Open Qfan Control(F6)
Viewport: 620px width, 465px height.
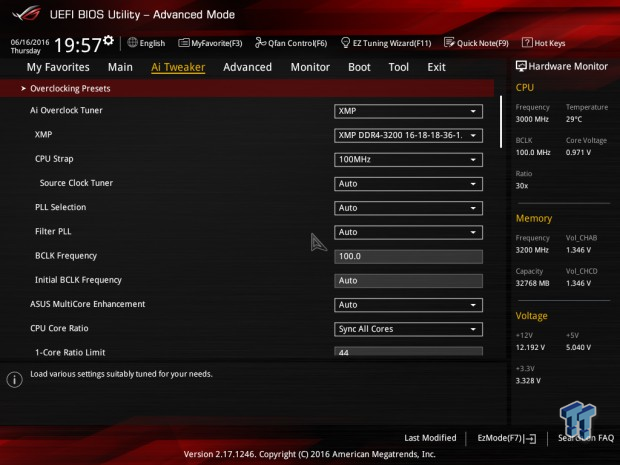[x=291, y=43]
